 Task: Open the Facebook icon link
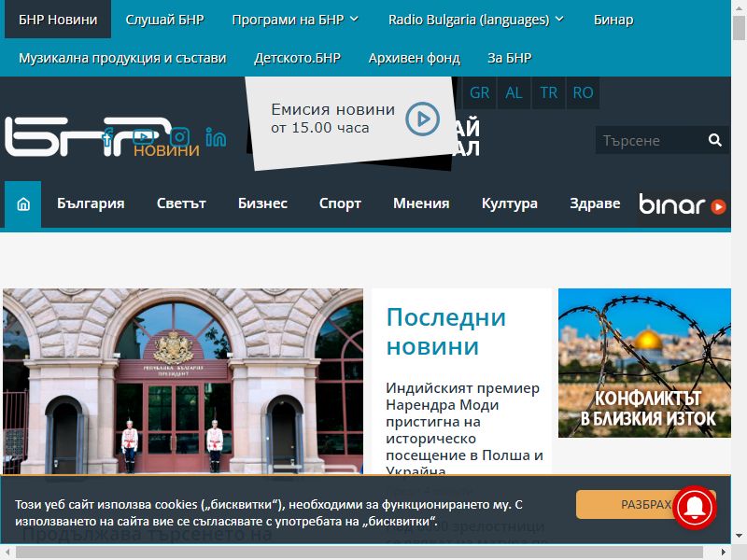108,137
